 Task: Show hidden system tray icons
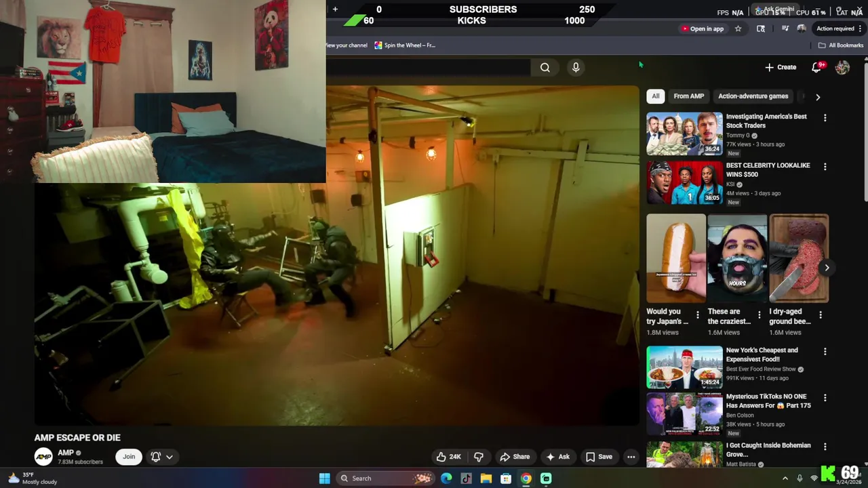(x=785, y=479)
